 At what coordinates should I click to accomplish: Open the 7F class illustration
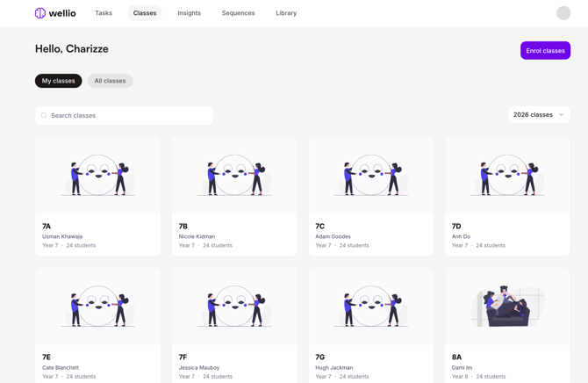click(234, 306)
